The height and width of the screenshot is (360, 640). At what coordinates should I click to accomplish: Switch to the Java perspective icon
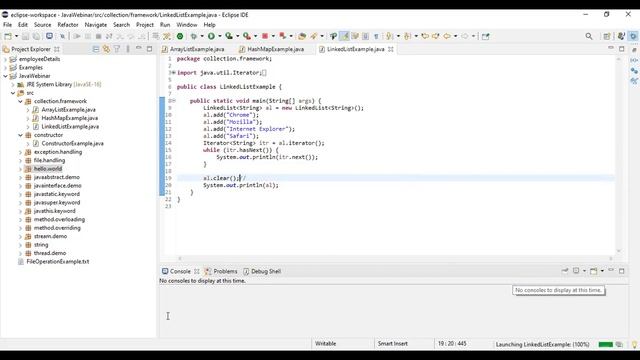[x=621, y=36]
